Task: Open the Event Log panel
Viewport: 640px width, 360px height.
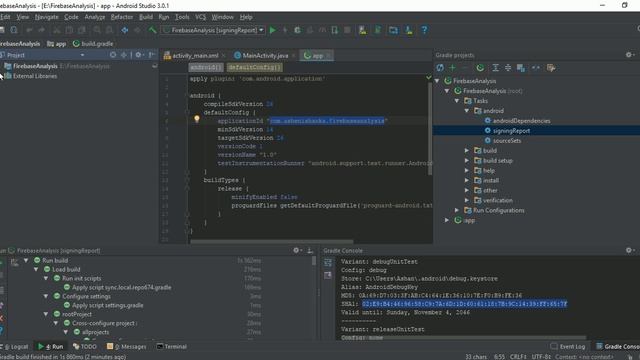Action: (568, 347)
